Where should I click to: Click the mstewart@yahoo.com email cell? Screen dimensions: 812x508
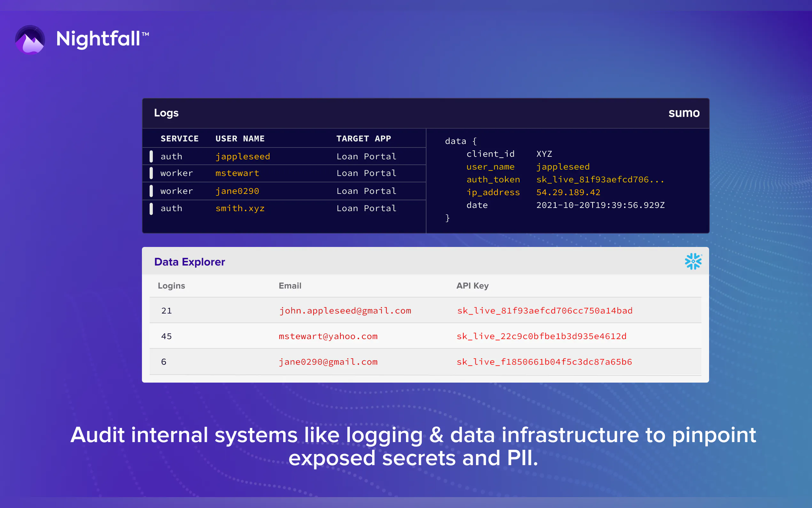(328, 336)
